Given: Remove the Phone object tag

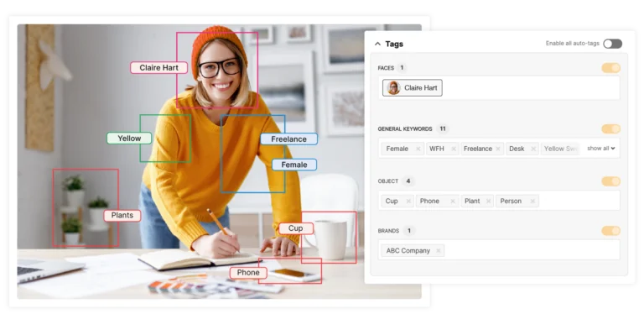Looking at the screenshot, I should [x=453, y=201].
